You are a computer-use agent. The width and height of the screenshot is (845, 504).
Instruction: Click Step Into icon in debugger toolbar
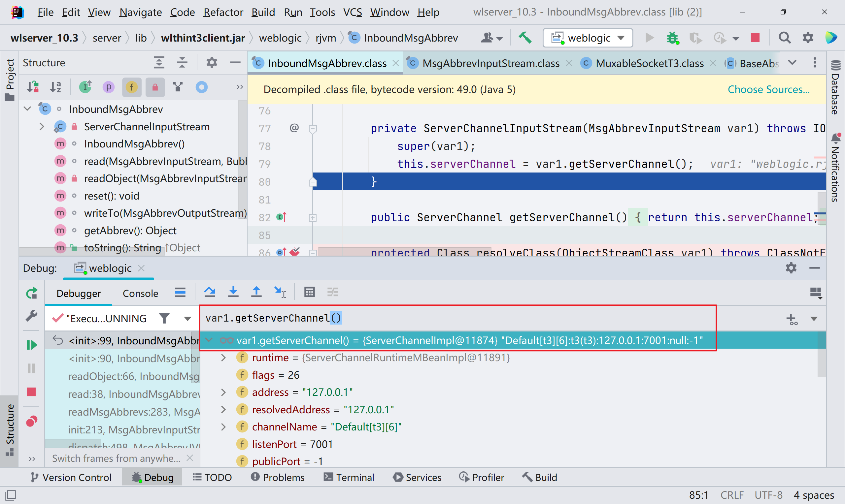[233, 292]
